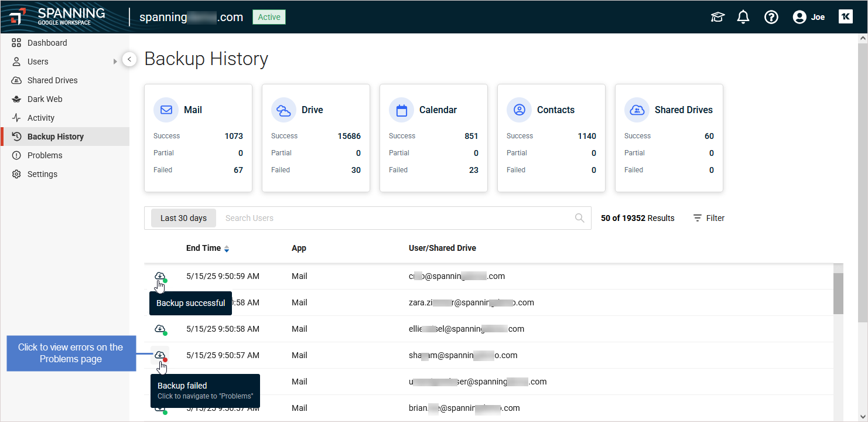The image size is (868, 422).
Task: Open the Dark Web page
Action: [x=45, y=99]
